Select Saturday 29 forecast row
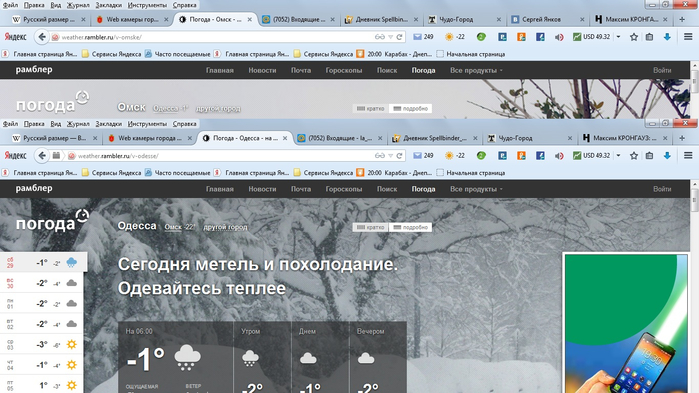Viewport: 699px width, 393px height. 43,262
